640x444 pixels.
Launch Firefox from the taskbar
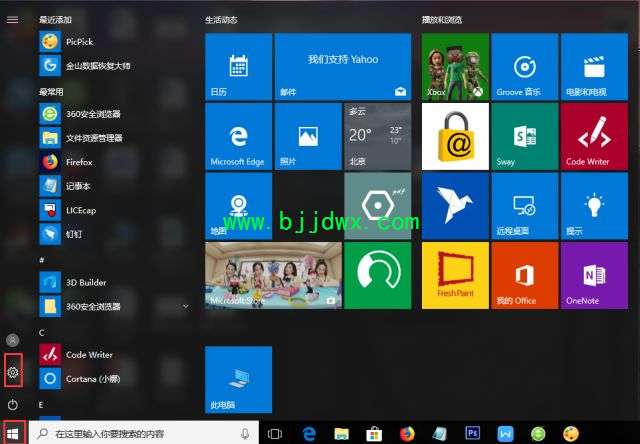pos(407,433)
